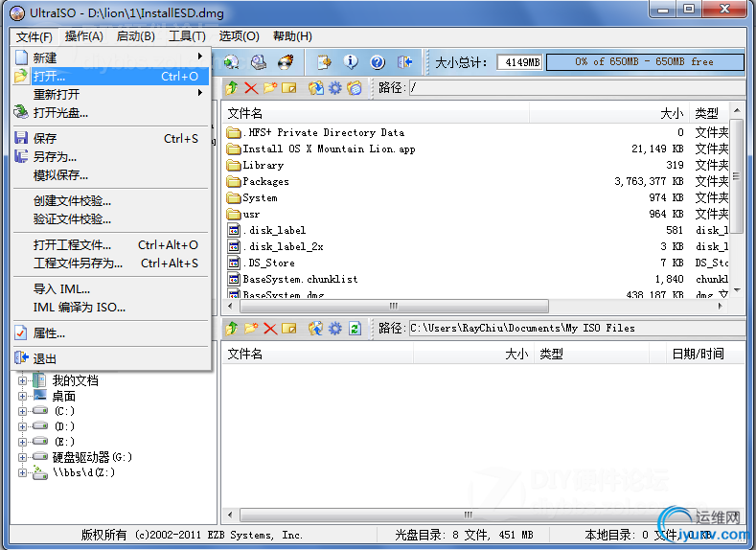Image resolution: width=756 pixels, height=550 pixels.
Task: Click the gear settings icon in local toolbar
Action: point(335,329)
